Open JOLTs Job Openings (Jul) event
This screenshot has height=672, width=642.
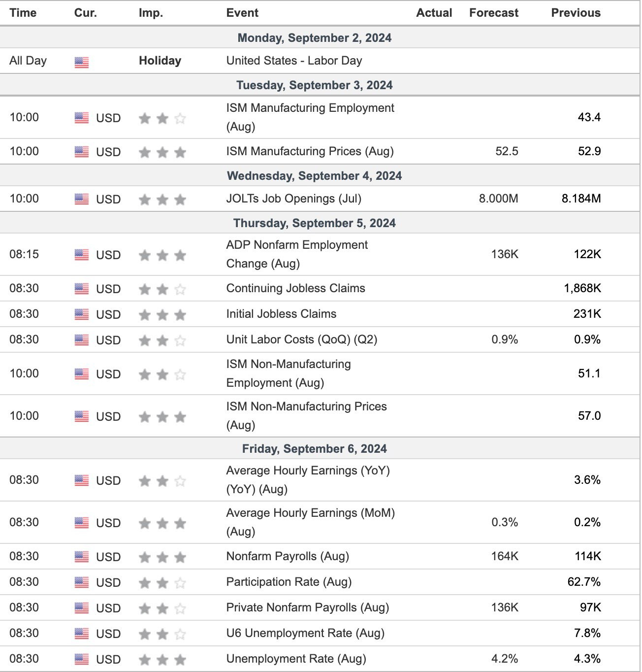(294, 199)
